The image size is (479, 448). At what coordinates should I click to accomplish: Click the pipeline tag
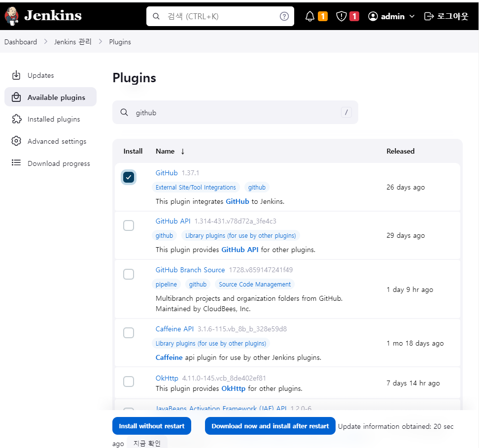point(166,284)
